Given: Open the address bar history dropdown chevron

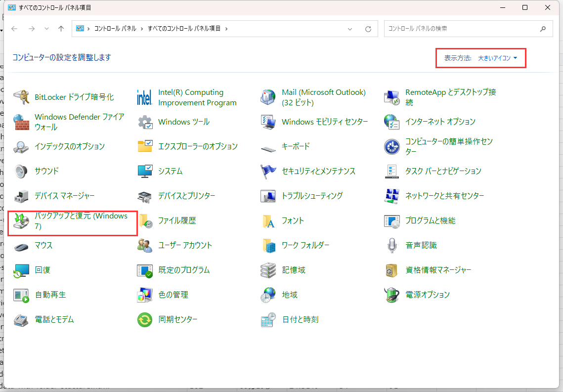Looking at the screenshot, I should (x=350, y=29).
